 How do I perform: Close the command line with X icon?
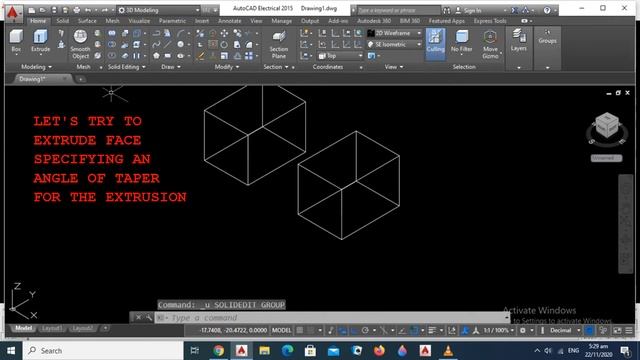[x=138, y=317]
